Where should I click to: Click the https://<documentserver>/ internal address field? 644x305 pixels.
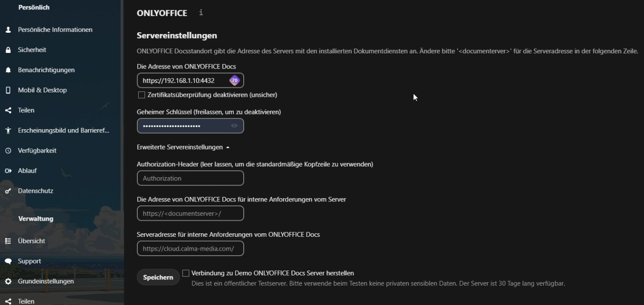pyautogui.click(x=190, y=213)
